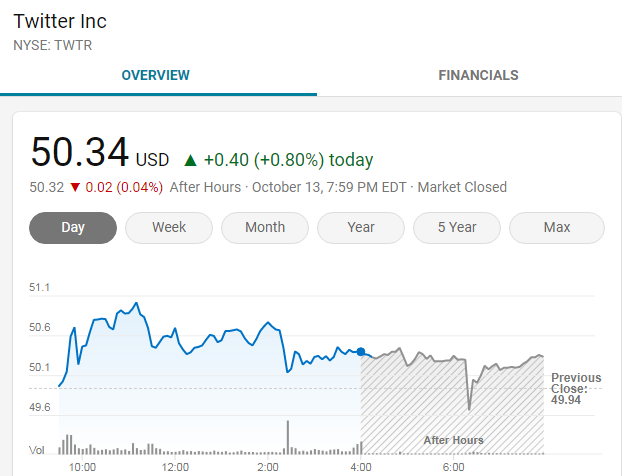Click the green up arrow icon
This screenshot has width=622, height=476.
pyautogui.click(x=190, y=160)
